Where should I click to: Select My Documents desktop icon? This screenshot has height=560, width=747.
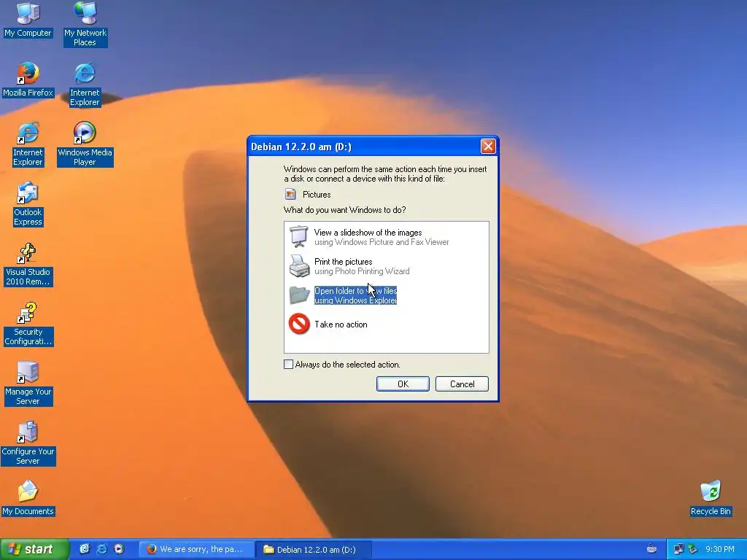coord(28,498)
